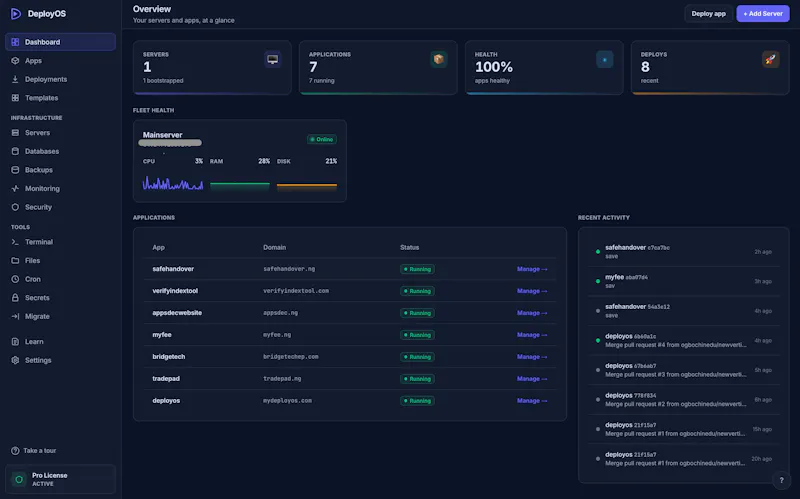Open Manage link for myfee
Image resolution: width=800 pixels, height=499 pixels.
532,335
